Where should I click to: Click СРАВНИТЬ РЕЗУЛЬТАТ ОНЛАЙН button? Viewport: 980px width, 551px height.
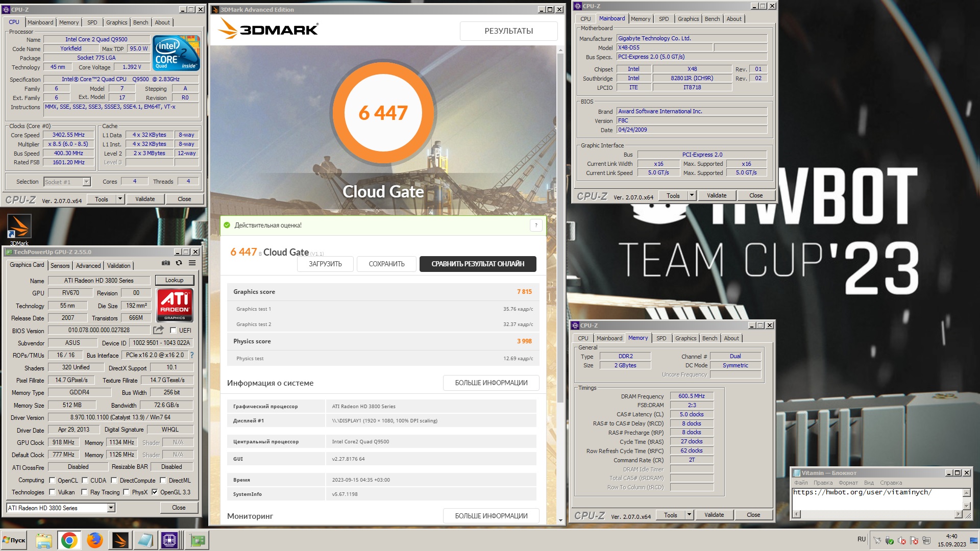pyautogui.click(x=478, y=264)
